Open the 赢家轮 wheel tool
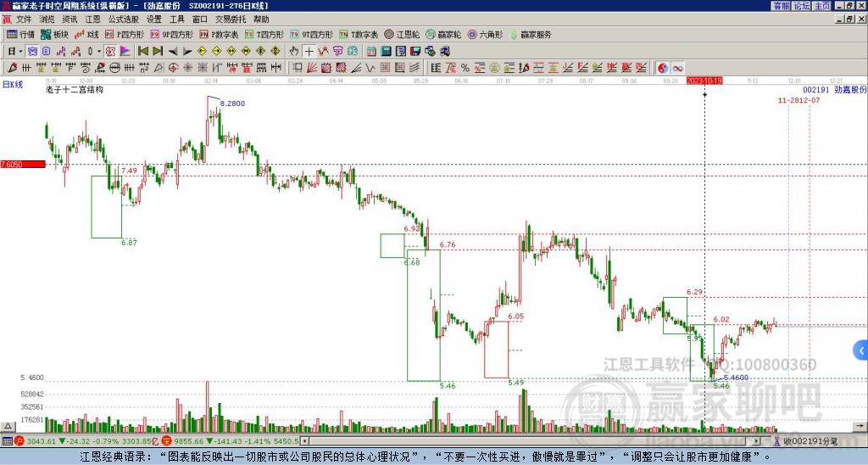The width and height of the screenshot is (868, 465). point(443,35)
